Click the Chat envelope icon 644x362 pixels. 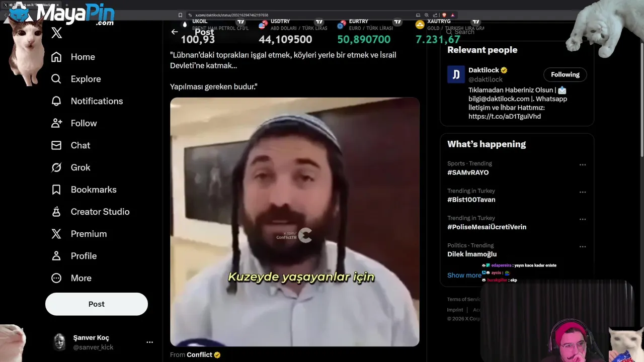tap(56, 145)
